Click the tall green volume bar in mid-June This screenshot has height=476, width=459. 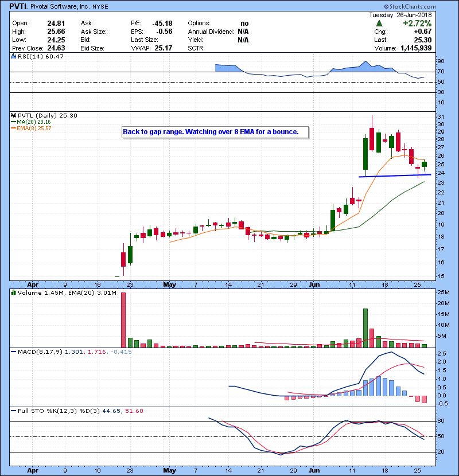pos(365,328)
